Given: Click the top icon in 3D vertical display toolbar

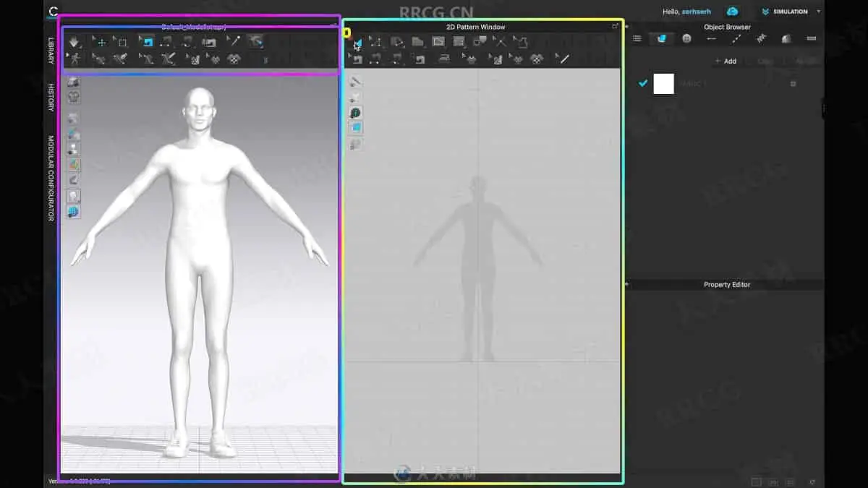Looking at the screenshot, I should tap(74, 82).
